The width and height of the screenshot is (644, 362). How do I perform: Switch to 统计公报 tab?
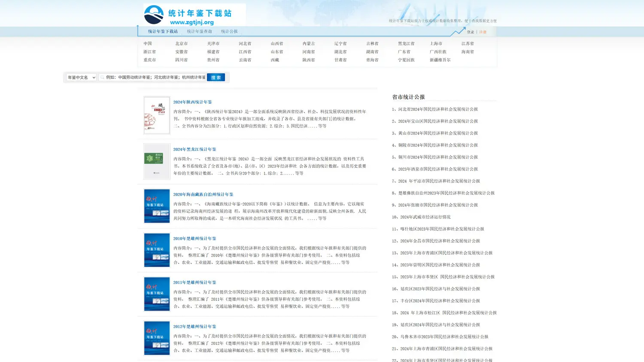point(229,31)
